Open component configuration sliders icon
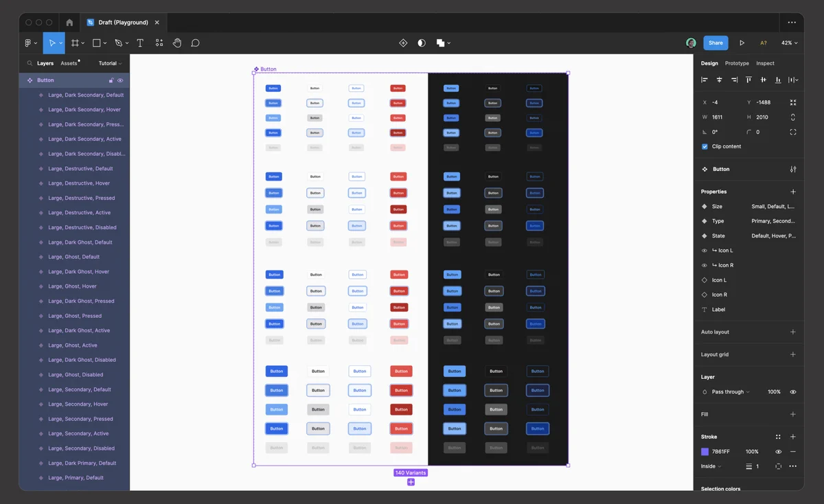Screen dimensions: 824x504 click(x=793, y=169)
